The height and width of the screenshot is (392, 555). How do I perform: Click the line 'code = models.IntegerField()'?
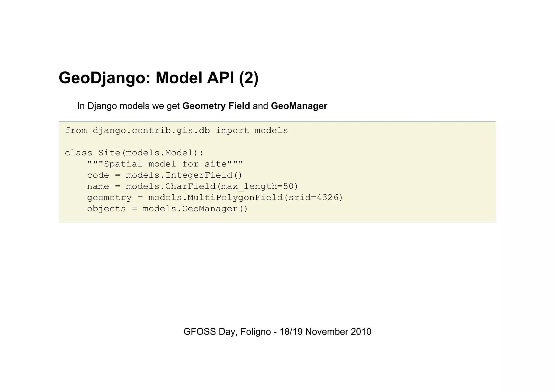point(164,175)
